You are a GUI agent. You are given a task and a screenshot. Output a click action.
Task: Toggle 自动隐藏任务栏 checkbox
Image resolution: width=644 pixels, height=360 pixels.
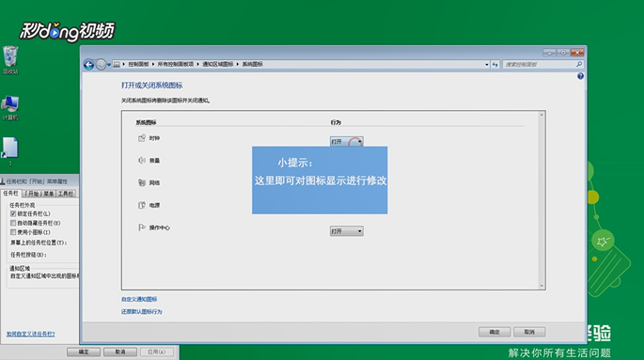13,223
